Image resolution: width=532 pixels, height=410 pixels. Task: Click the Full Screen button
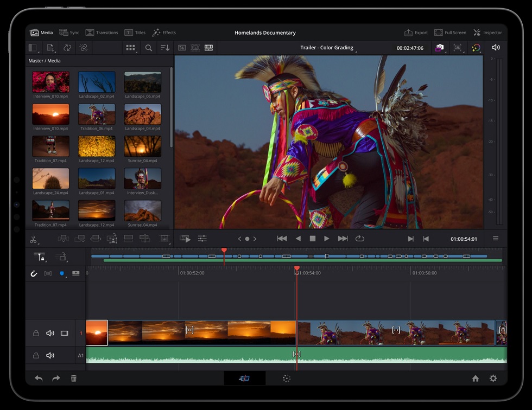point(451,33)
